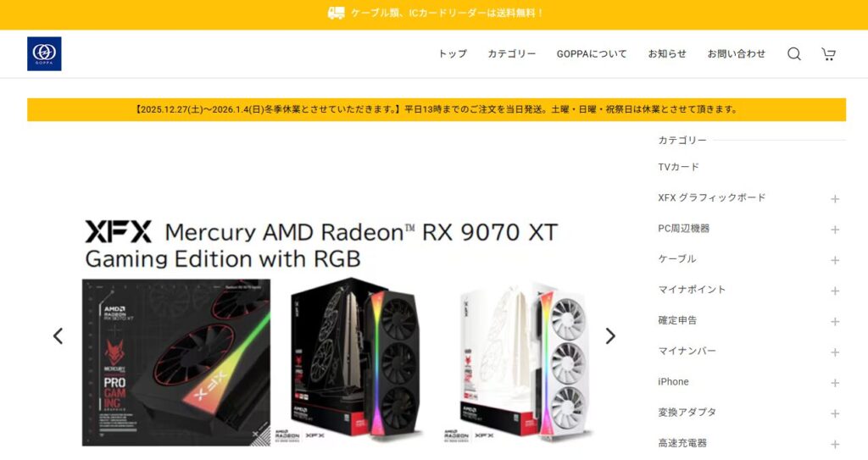The width and height of the screenshot is (868, 460).
Task: Click the GOPPA logo in the header
Action: 44,53
